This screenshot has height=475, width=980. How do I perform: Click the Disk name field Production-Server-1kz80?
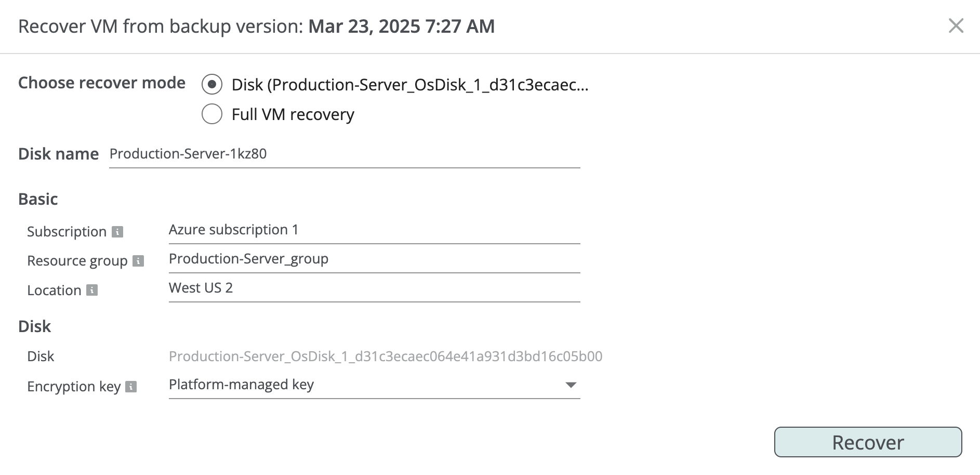(x=345, y=154)
